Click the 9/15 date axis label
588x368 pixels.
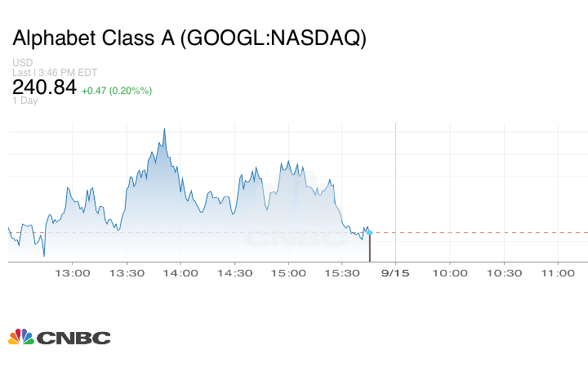tap(395, 272)
